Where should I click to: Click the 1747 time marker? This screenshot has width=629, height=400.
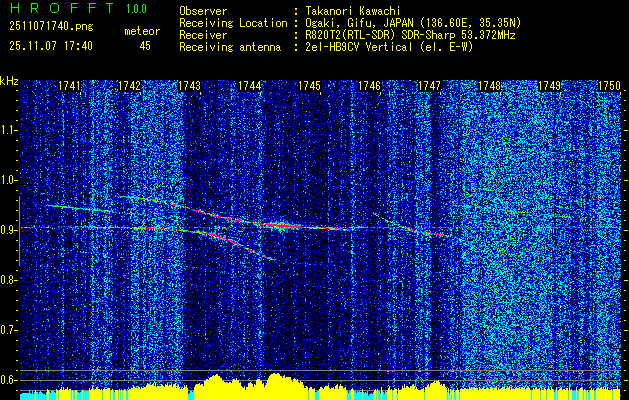(x=429, y=86)
